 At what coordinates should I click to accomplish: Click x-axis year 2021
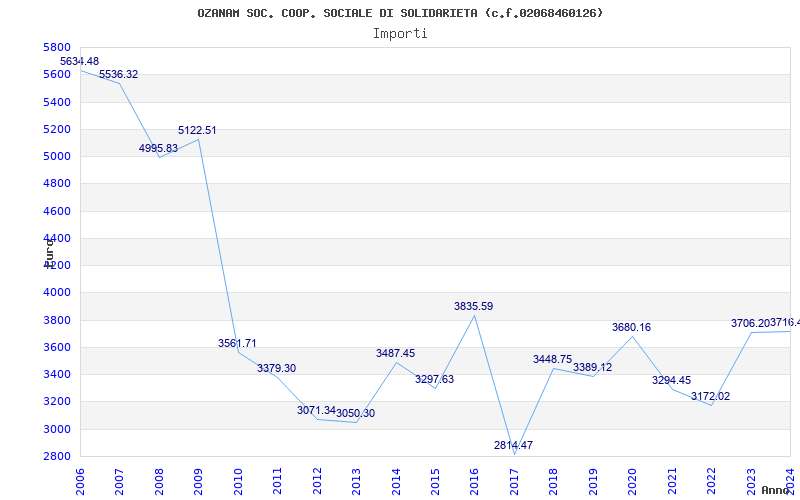(x=672, y=481)
